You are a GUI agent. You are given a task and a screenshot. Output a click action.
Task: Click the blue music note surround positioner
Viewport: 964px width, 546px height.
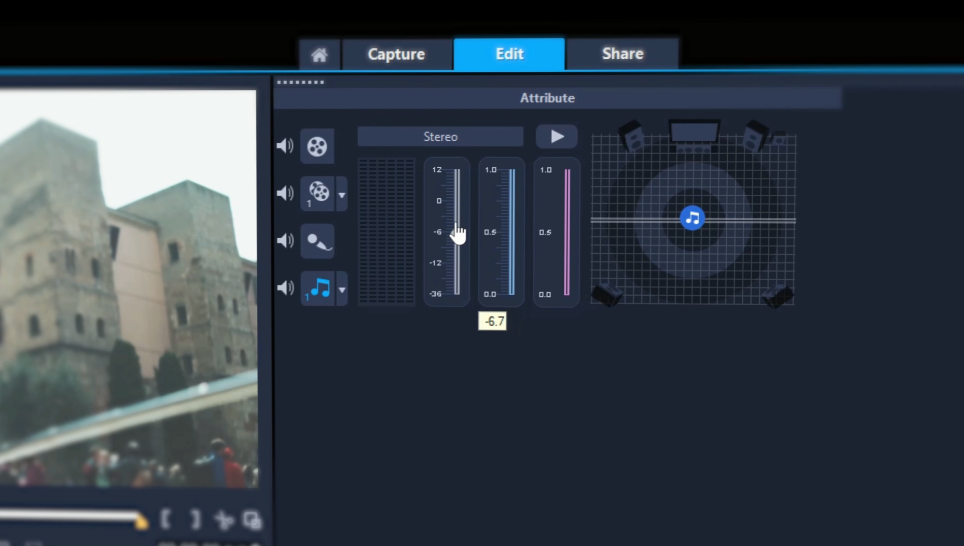(692, 218)
